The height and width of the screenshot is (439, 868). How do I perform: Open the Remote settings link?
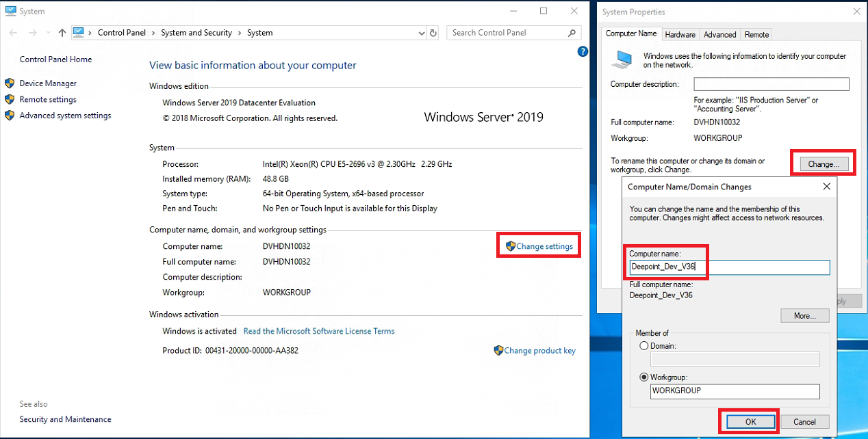(x=48, y=99)
